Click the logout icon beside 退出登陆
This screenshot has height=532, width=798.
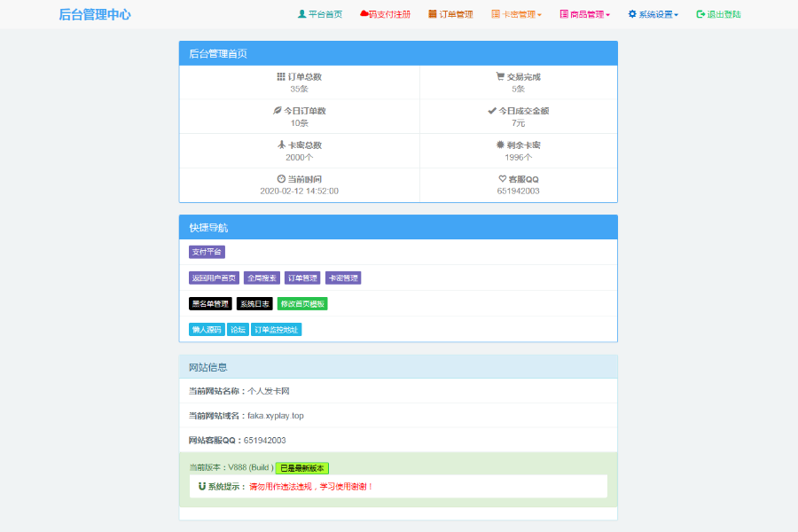700,12
